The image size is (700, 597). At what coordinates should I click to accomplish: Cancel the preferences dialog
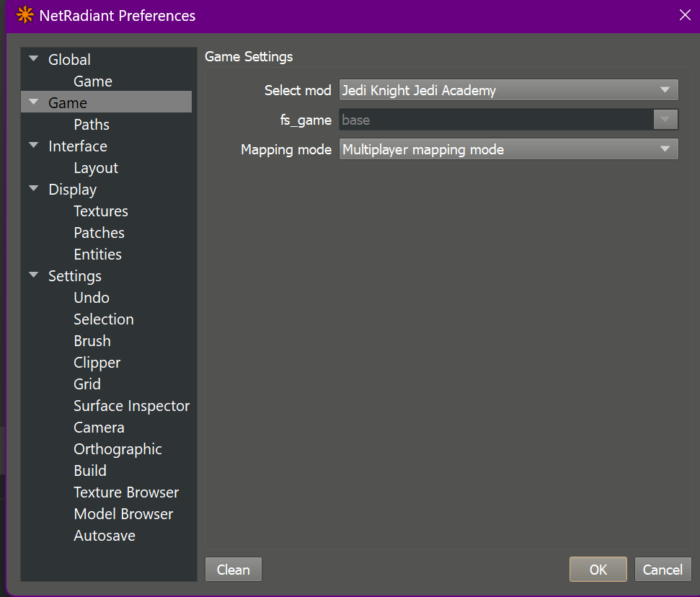coord(663,570)
